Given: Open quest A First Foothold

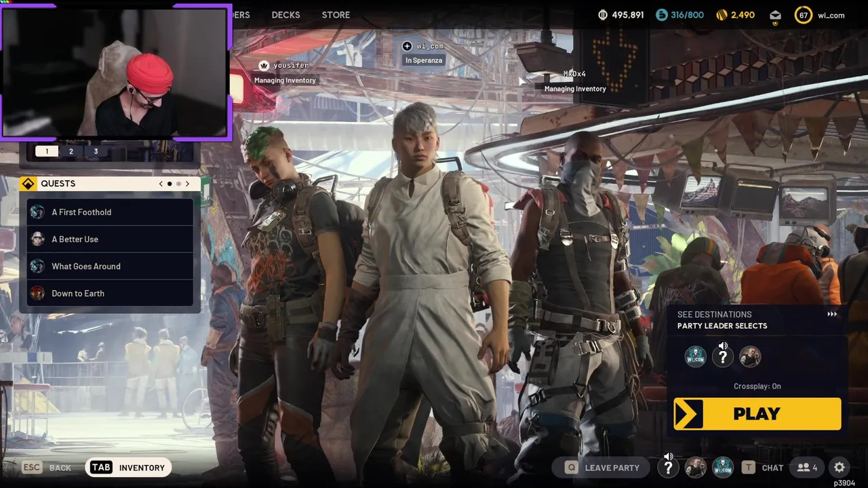Looking at the screenshot, I should [110, 212].
